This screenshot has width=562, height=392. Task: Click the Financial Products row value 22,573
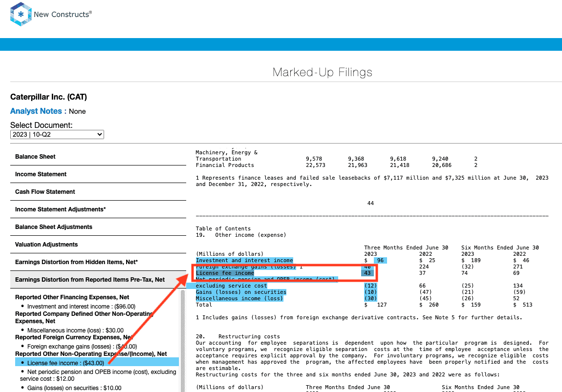(315, 165)
